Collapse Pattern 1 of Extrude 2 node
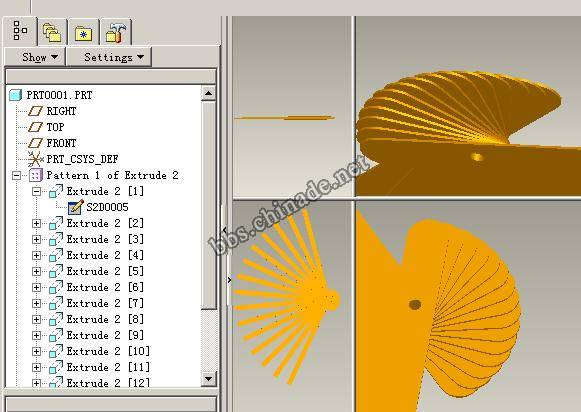The image size is (581, 412). (x=16, y=175)
